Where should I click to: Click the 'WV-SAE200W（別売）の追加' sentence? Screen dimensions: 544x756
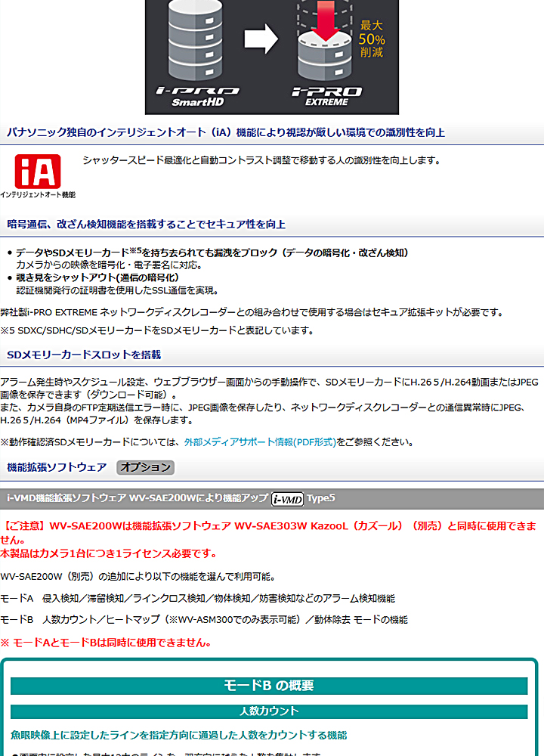pyautogui.click(x=138, y=577)
